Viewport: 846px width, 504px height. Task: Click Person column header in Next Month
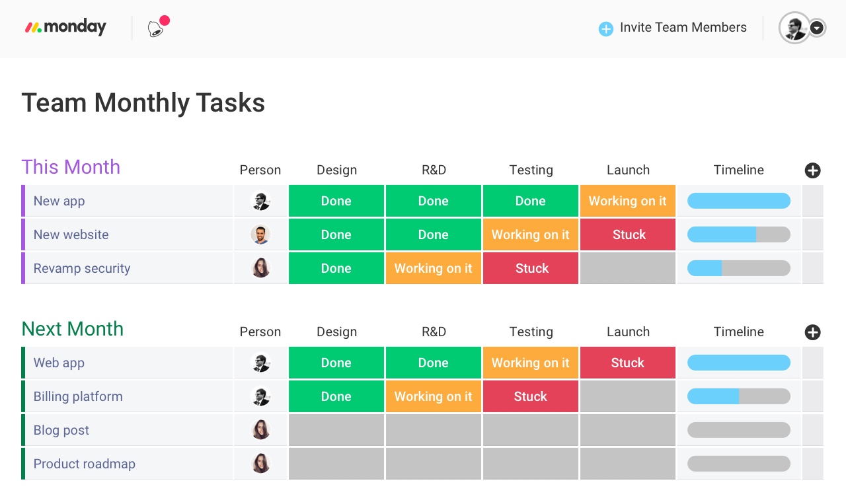coord(260,332)
